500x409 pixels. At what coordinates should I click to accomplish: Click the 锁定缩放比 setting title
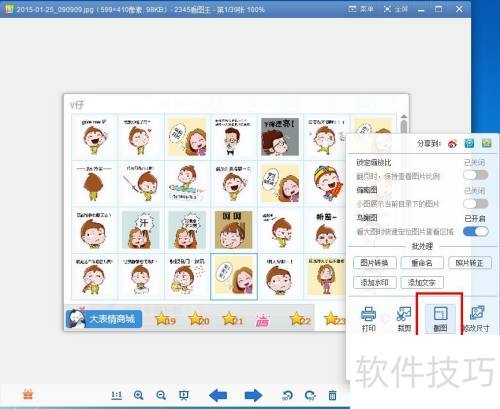coord(374,163)
